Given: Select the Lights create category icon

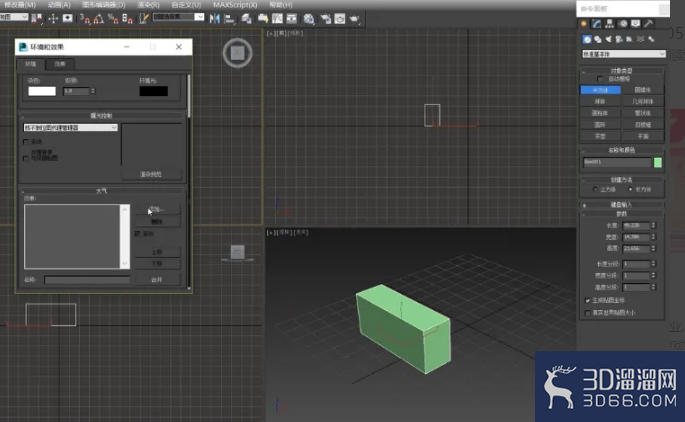Looking at the screenshot, I should (x=609, y=39).
